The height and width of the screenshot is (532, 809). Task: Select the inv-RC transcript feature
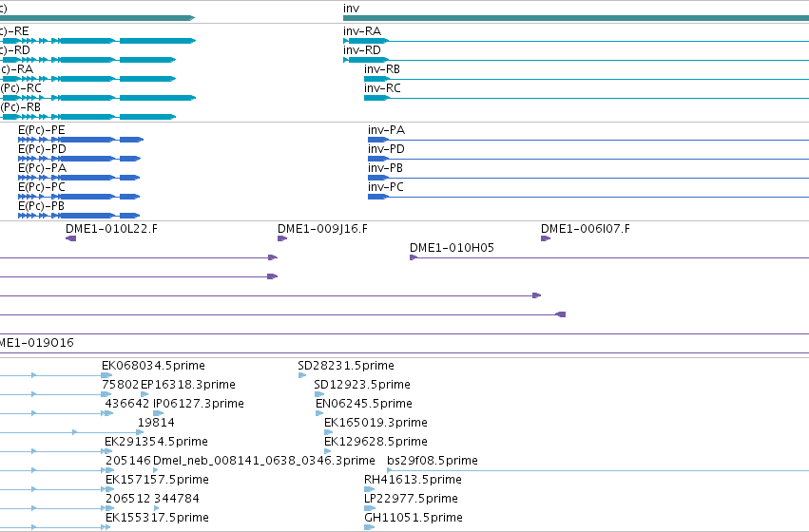point(587,98)
